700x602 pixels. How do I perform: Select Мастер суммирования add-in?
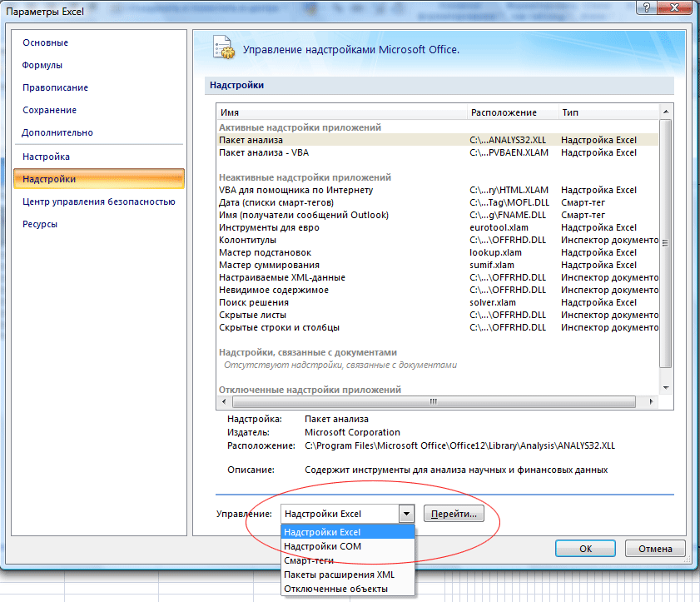[438, 265]
